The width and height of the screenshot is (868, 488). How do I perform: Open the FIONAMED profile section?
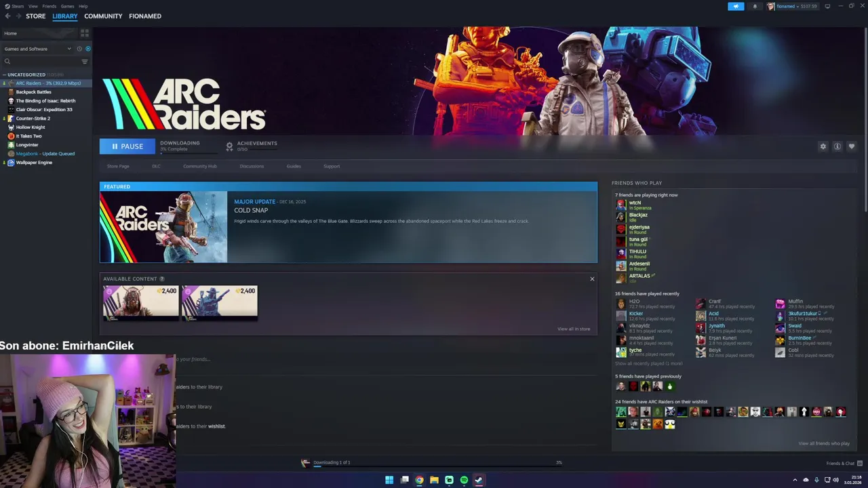point(145,16)
